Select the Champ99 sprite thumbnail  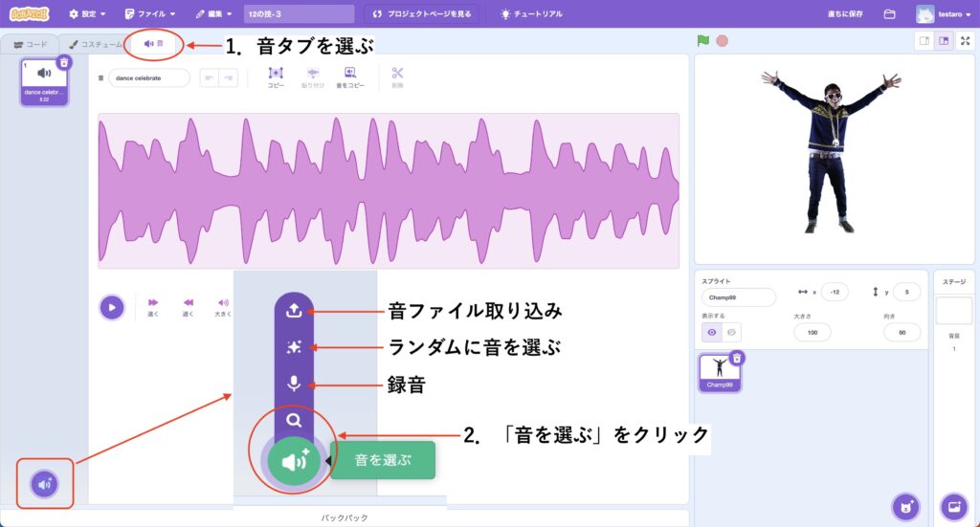tap(720, 372)
